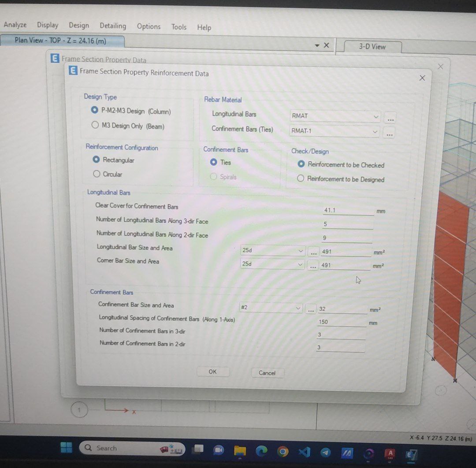476x468 pixels.
Task: Launch the video chat app on taskbar
Action: pyautogui.click(x=219, y=450)
